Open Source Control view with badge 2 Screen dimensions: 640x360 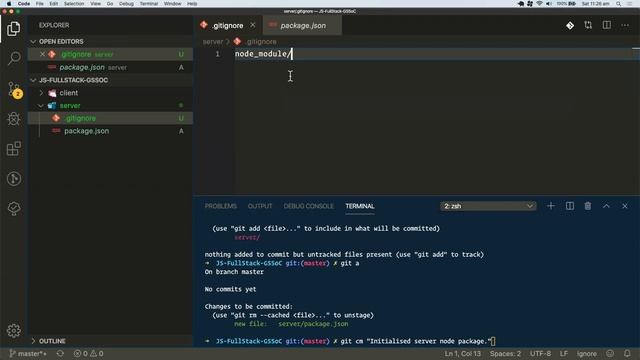pos(14,89)
